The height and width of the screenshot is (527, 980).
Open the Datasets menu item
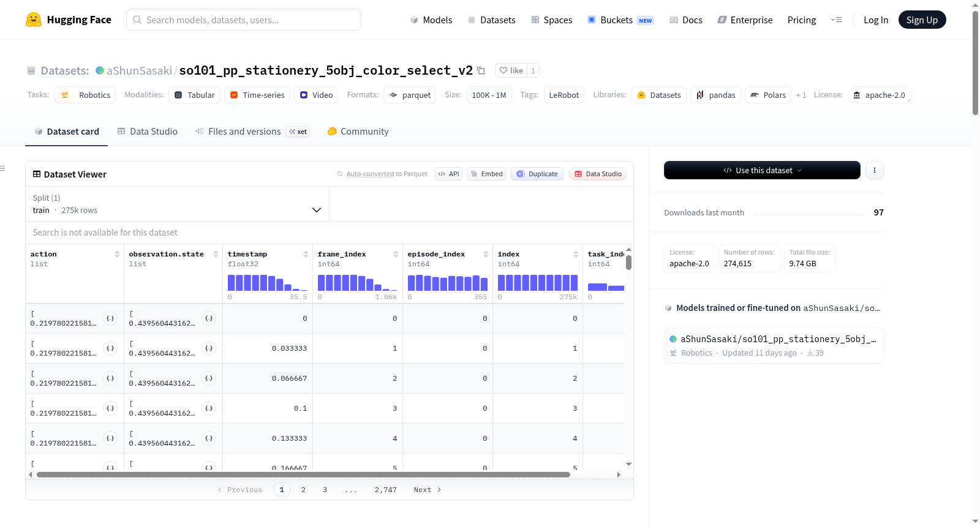click(x=492, y=20)
